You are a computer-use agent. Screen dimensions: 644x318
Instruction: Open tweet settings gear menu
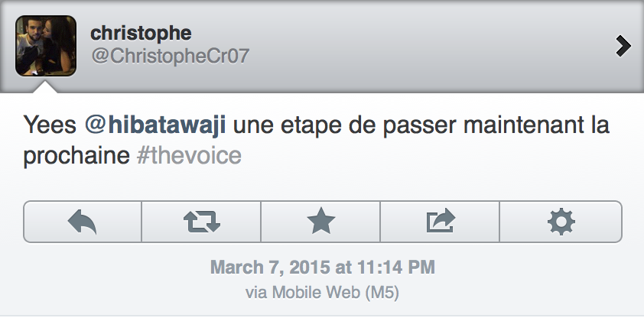point(561,222)
